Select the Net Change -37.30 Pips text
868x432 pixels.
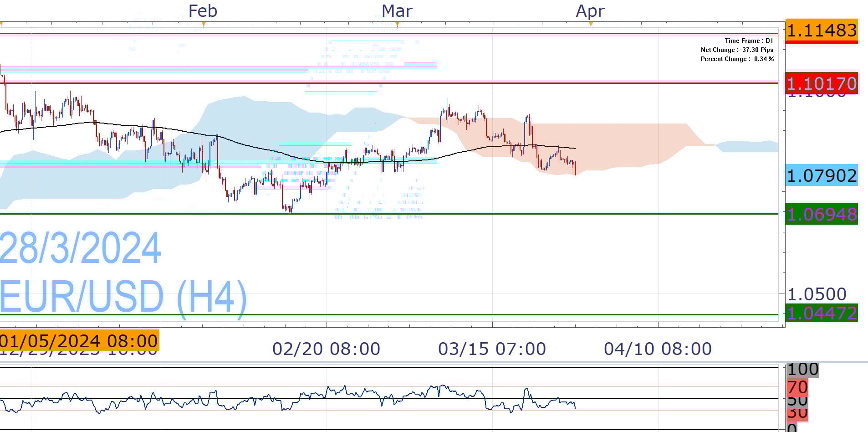(737, 50)
